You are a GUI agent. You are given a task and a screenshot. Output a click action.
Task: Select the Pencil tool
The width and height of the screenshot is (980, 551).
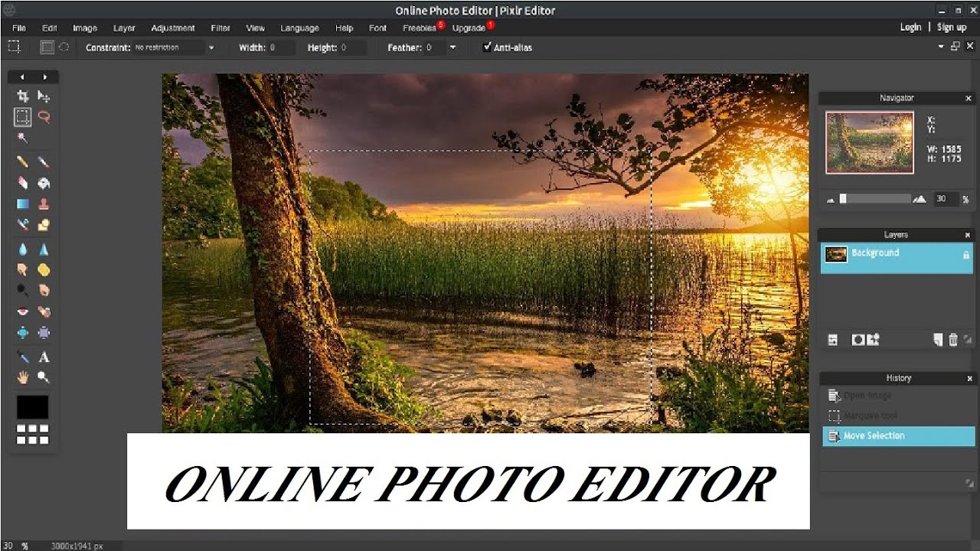coord(23,162)
